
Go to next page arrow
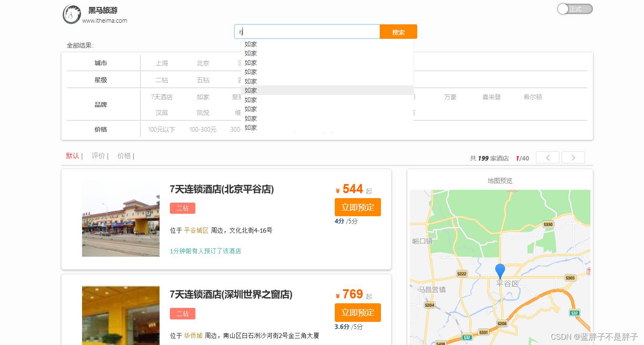pyautogui.click(x=573, y=158)
